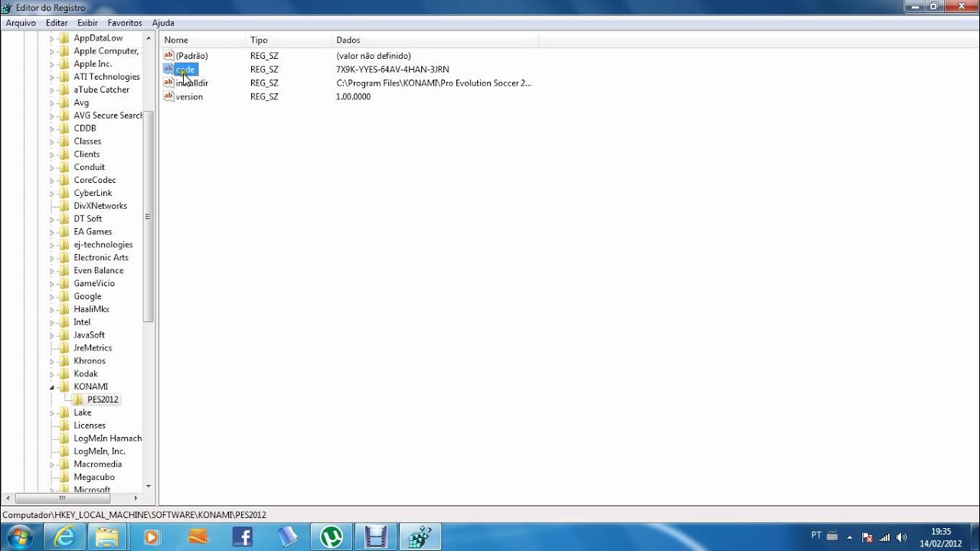The height and width of the screenshot is (551, 980).
Task: Select the ej-technologies key
Action: click(103, 245)
